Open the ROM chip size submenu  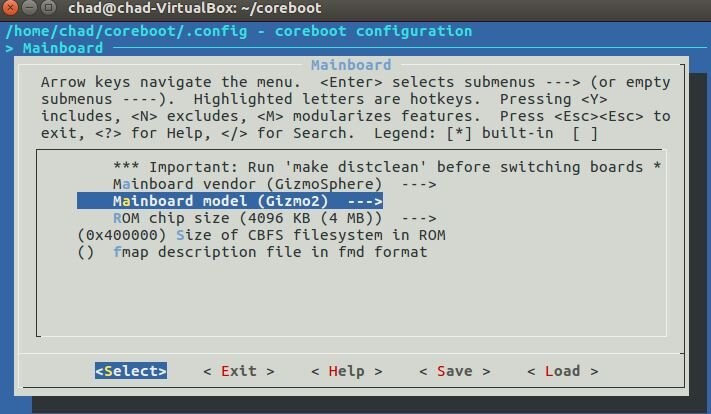pos(274,218)
